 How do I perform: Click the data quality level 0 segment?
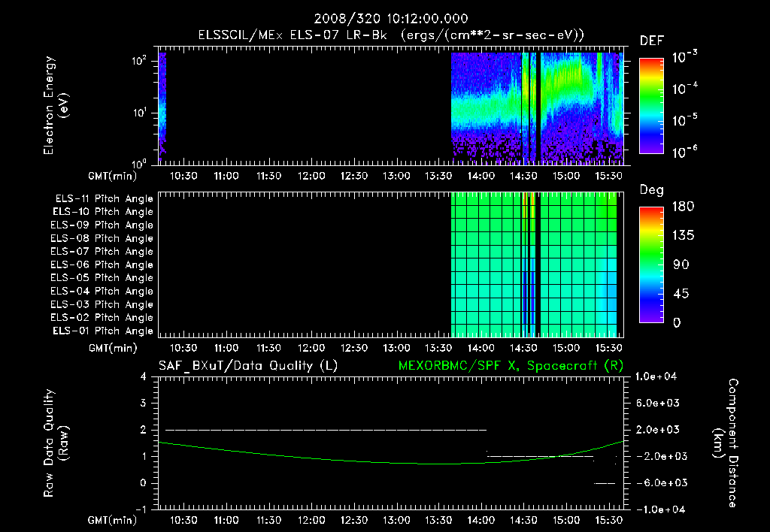click(605, 483)
